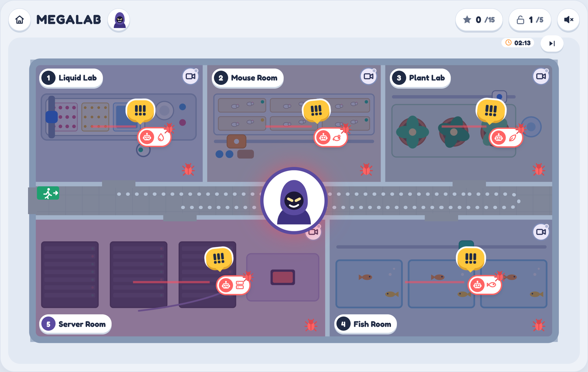Toggle the Plant Lab security camera

click(541, 76)
